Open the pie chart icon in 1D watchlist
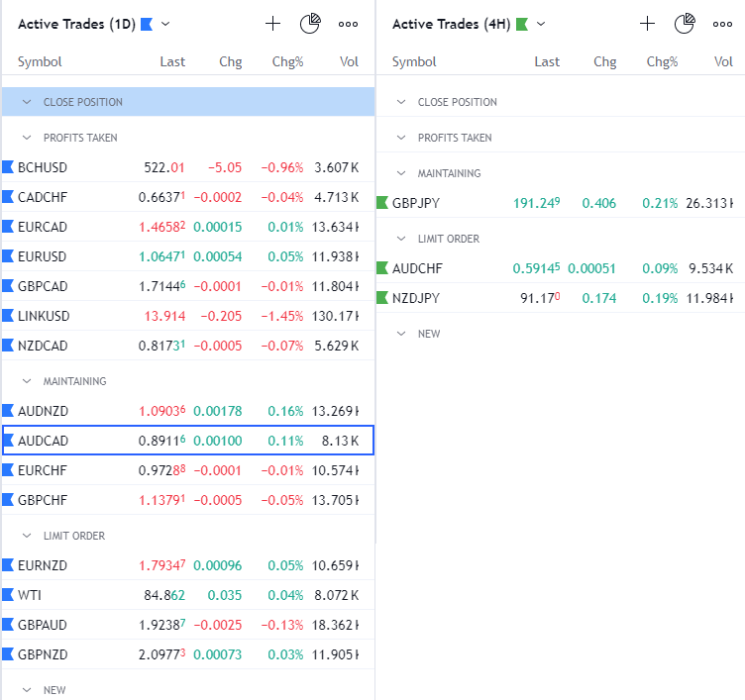 pos(310,24)
